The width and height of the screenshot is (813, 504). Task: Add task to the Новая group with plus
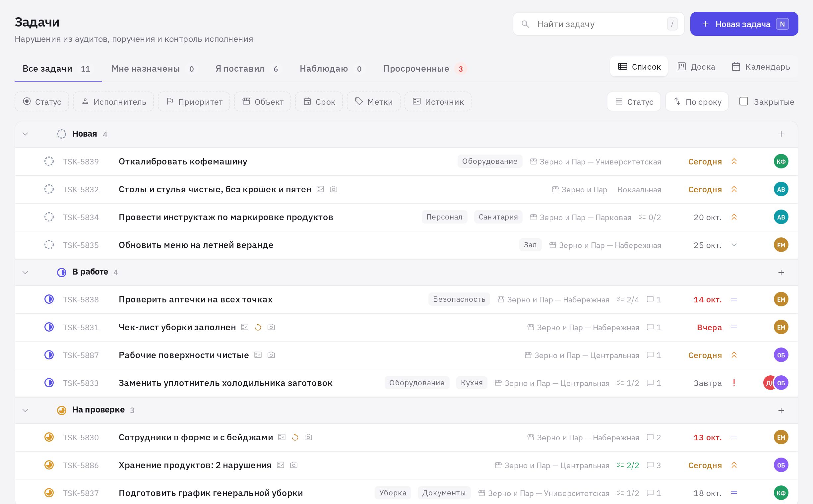coord(781,134)
